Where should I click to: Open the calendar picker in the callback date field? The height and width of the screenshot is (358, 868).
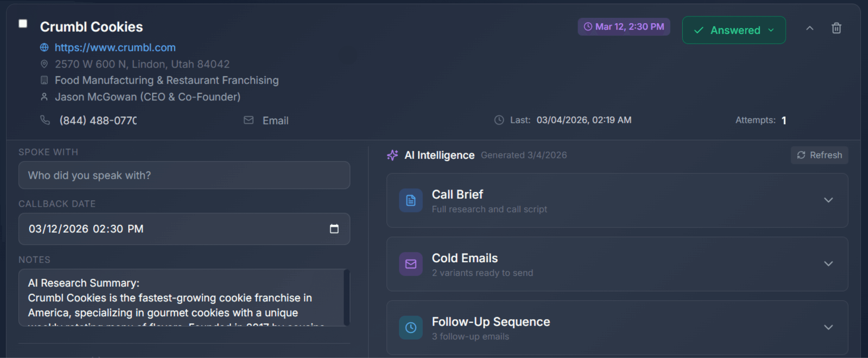[x=334, y=229]
